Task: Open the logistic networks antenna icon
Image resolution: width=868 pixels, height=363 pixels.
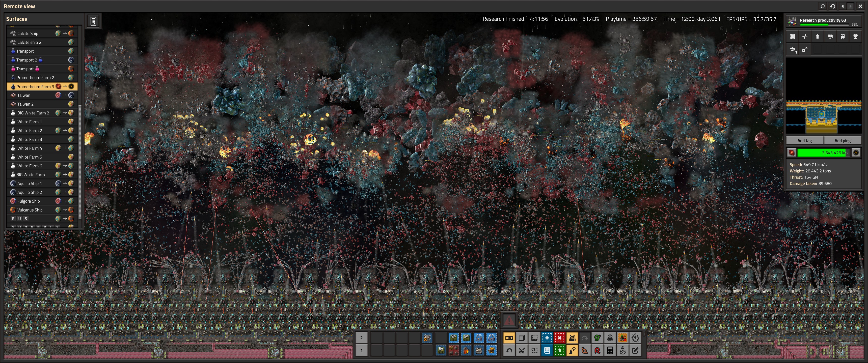Action: pos(805,49)
